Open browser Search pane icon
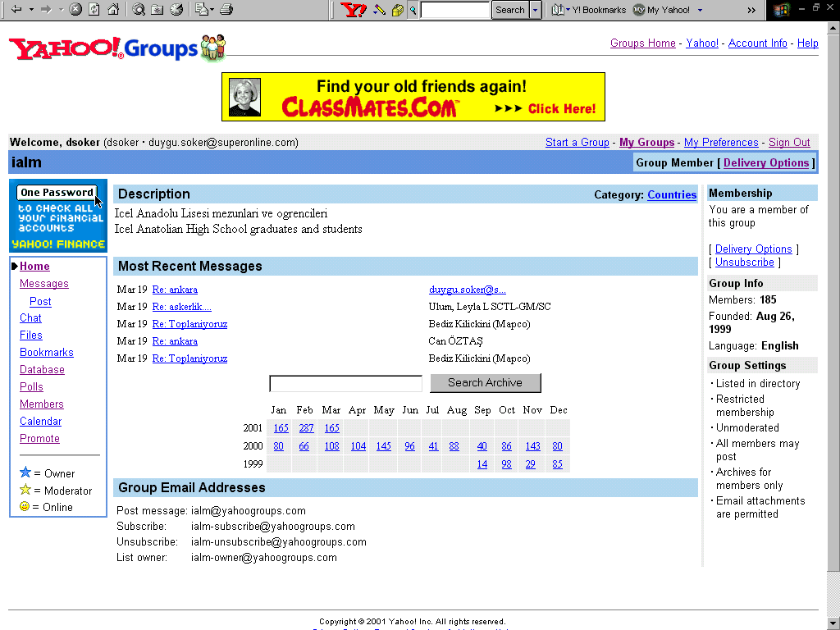840x630 pixels. click(x=139, y=9)
